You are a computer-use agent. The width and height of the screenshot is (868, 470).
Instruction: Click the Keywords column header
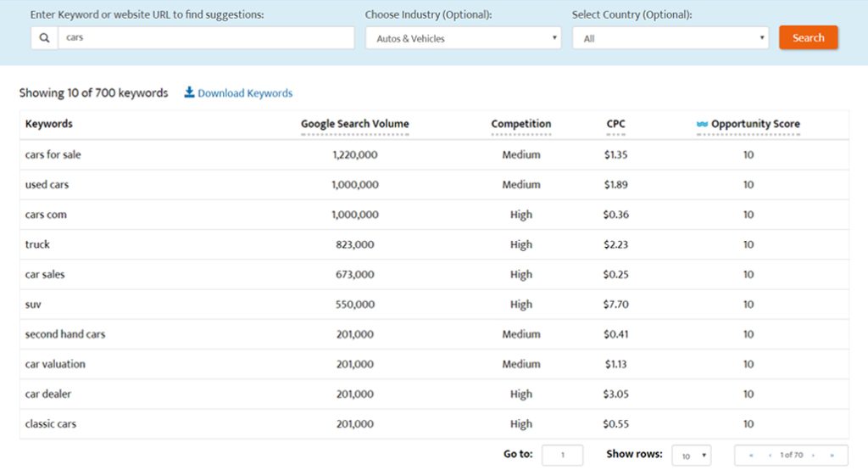[48, 124]
